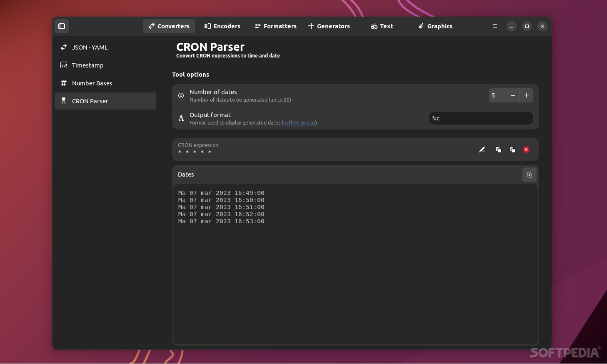This screenshot has height=364, width=607.
Task: Open the Generators section
Action: [329, 26]
